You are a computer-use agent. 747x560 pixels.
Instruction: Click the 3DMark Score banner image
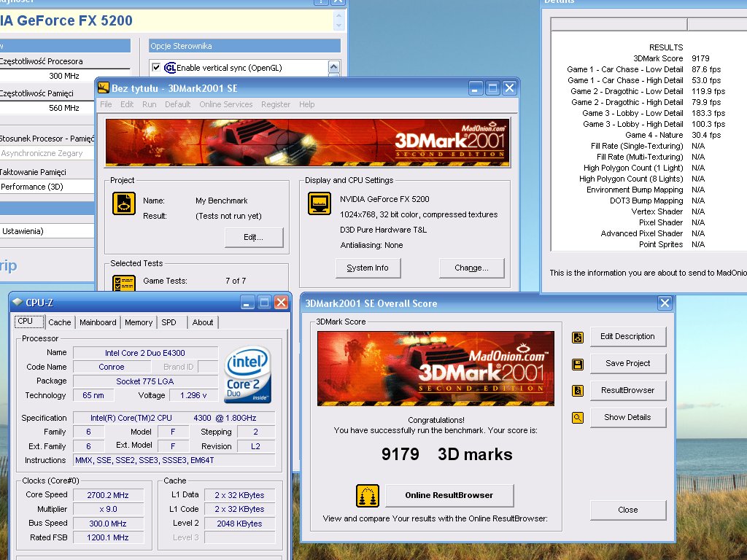[x=436, y=368]
